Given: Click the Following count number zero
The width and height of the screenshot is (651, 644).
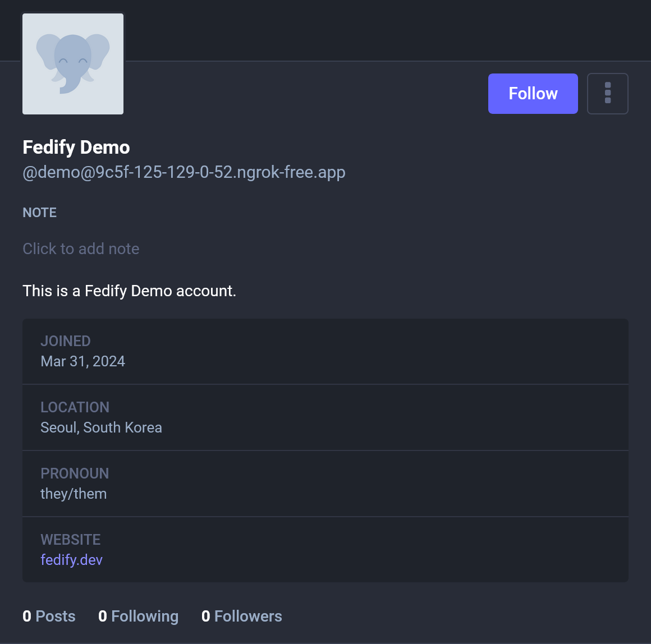Looking at the screenshot, I should pos(102,616).
